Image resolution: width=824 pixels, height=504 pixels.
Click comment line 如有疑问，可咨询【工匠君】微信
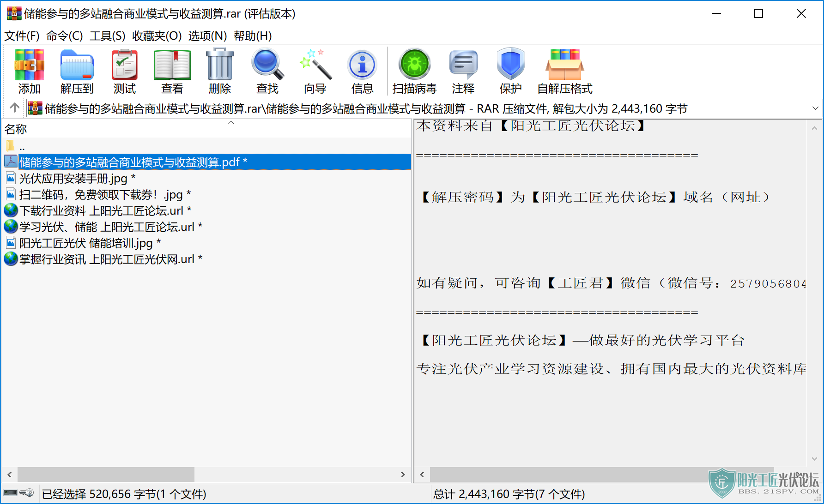tap(611, 283)
